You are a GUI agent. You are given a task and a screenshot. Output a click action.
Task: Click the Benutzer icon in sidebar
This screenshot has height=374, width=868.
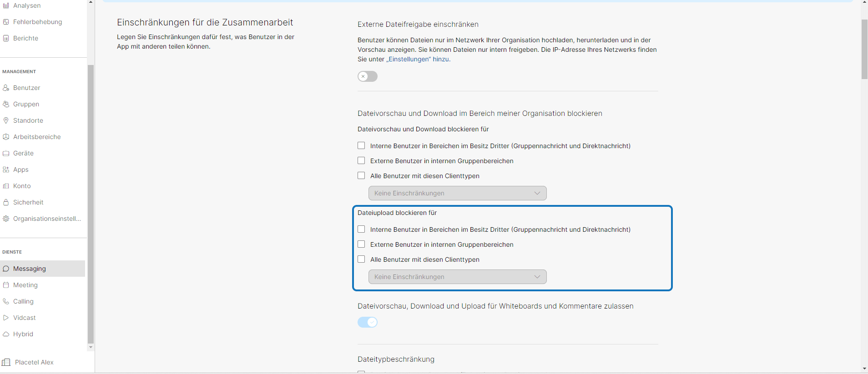(6, 88)
